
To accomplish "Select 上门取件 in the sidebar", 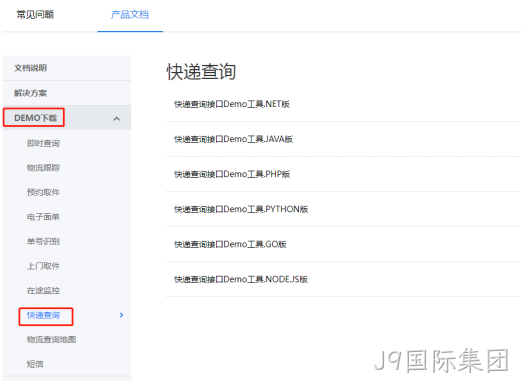I will point(43,266).
